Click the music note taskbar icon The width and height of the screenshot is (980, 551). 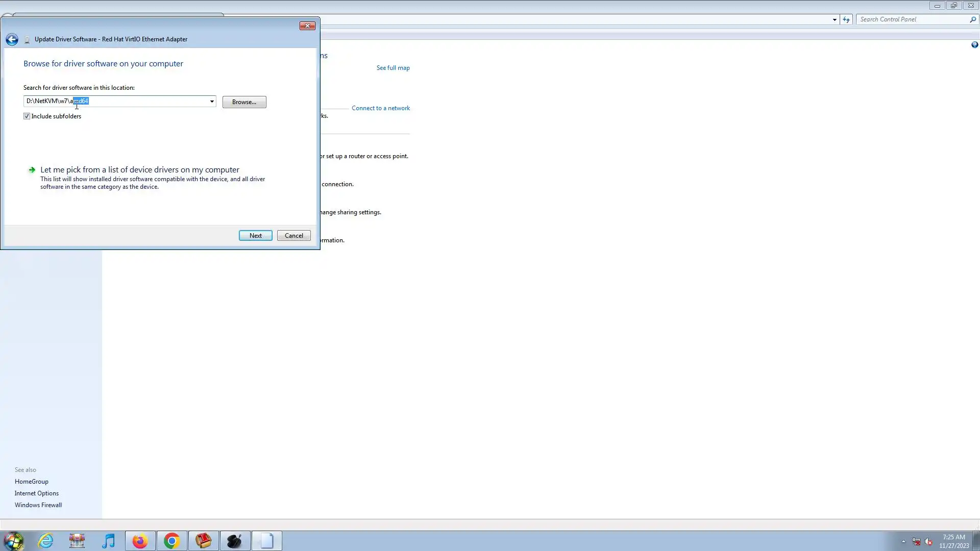tap(108, 541)
